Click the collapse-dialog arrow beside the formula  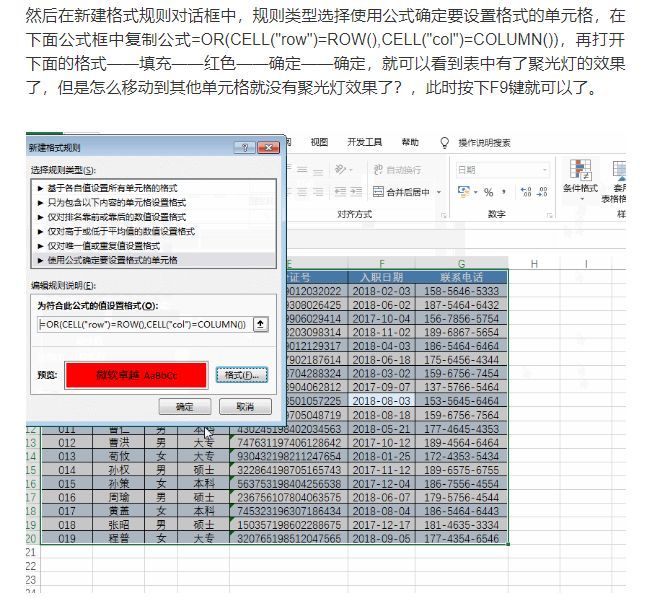[260, 324]
